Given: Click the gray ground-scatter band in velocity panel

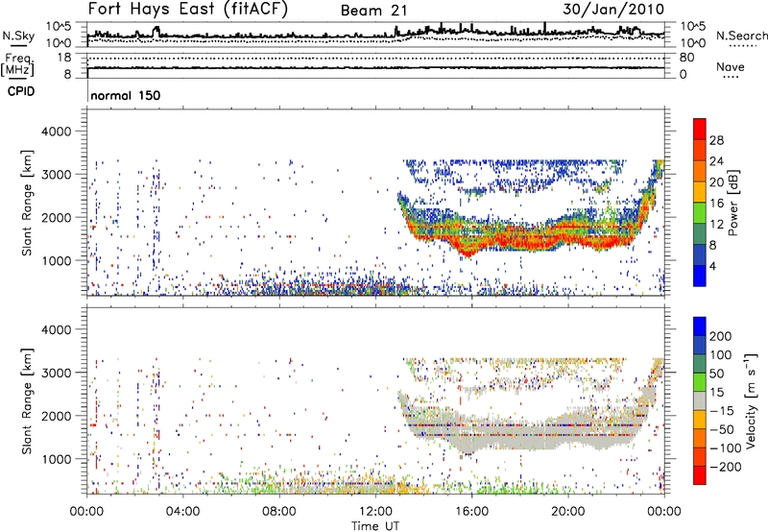Looking at the screenshot, I should [x=524, y=431].
